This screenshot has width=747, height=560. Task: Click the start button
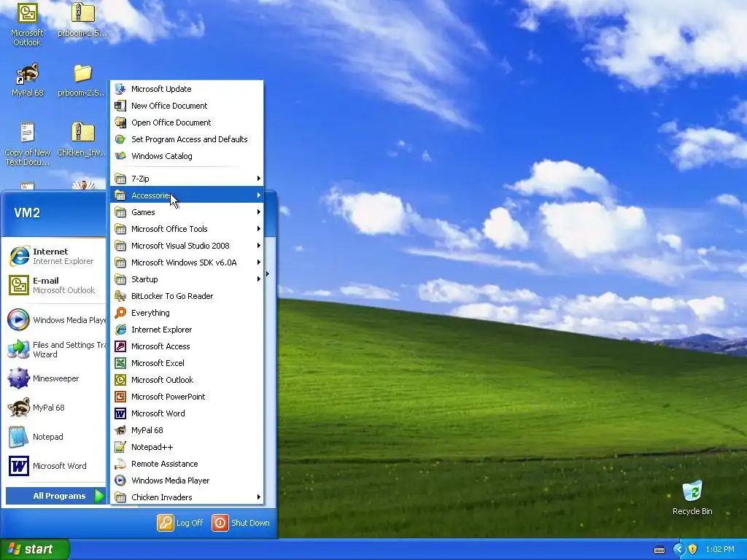pyautogui.click(x=35, y=549)
